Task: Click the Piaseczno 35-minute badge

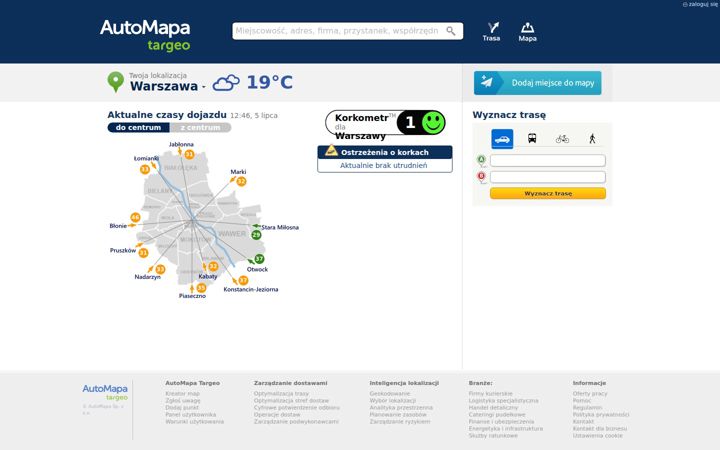Action: pos(201,288)
